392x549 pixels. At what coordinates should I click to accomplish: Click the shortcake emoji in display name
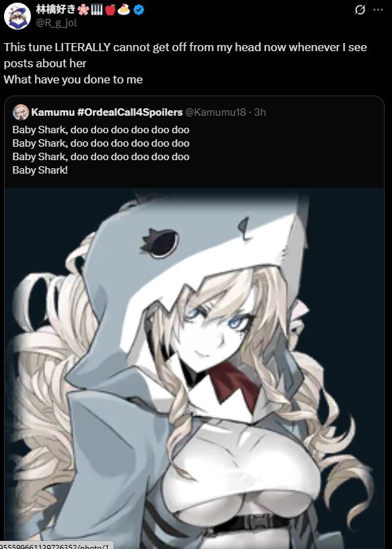coord(124,10)
